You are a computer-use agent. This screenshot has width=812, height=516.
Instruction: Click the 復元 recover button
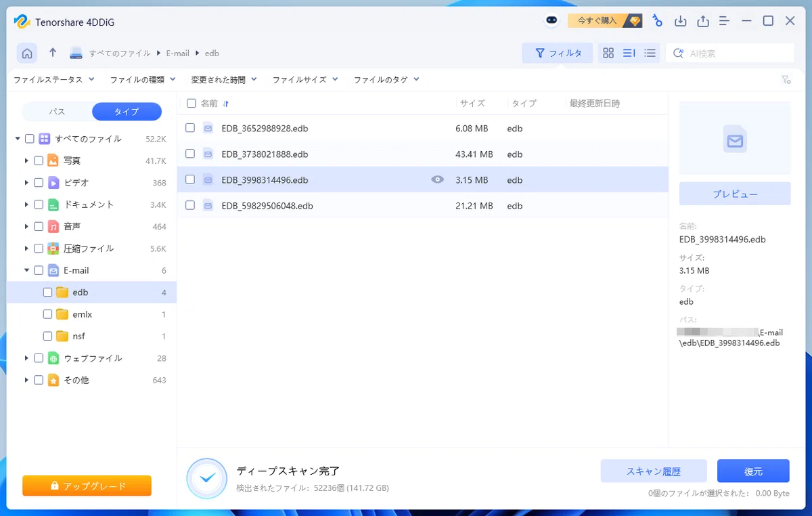coord(753,471)
